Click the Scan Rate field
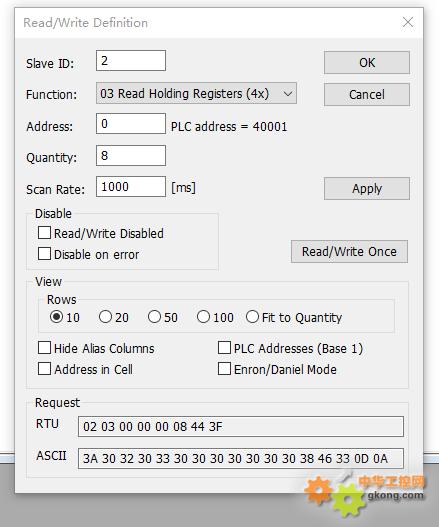 [131, 186]
